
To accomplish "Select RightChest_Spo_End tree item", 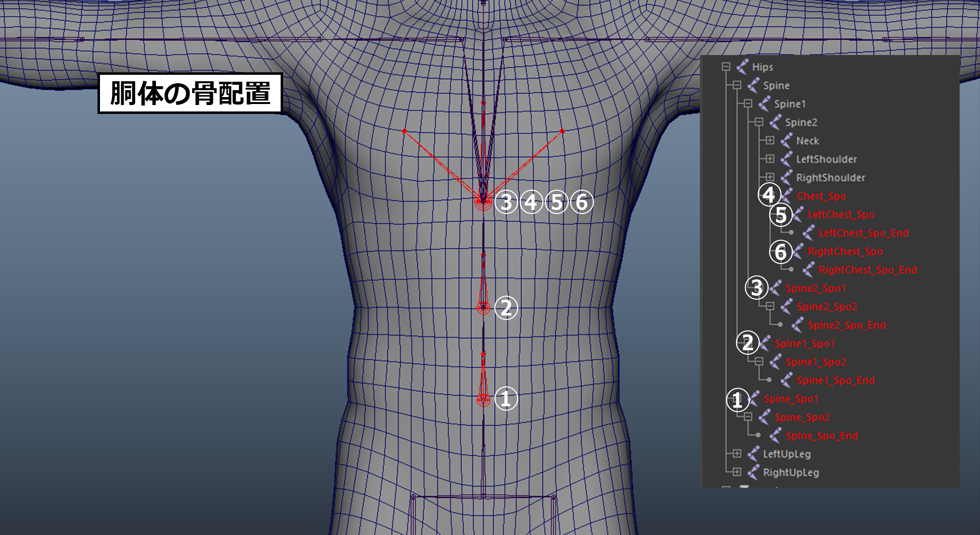I will (x=868, y=270).
